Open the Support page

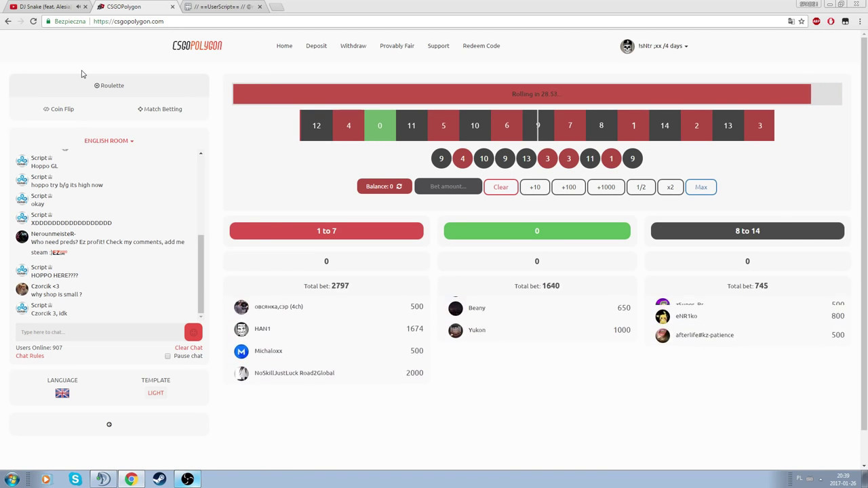pyautogui.click(x=438, y=46)
